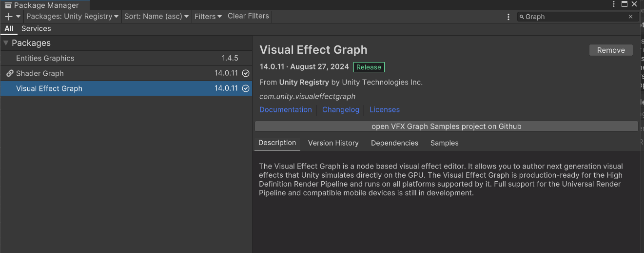Open the Packages: Unity Registry dropdown
Image resolution: width=644 pixels, height=253 pixels.
click(73, 16)
